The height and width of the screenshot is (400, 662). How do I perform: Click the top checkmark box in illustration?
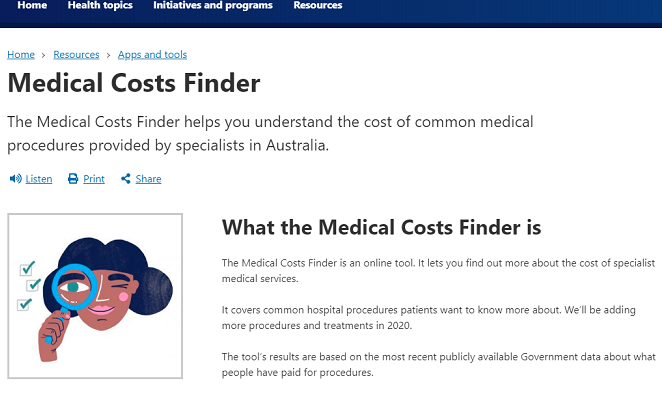27,268
